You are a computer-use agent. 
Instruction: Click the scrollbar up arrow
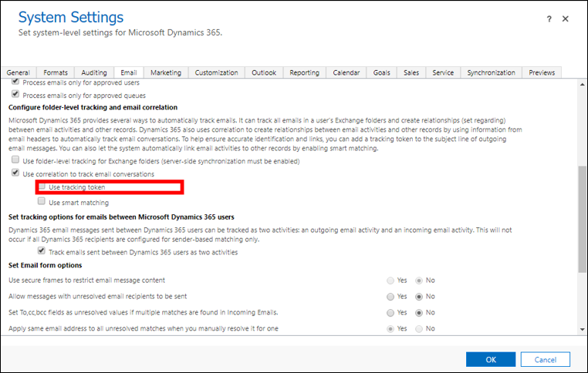(582, 85)
